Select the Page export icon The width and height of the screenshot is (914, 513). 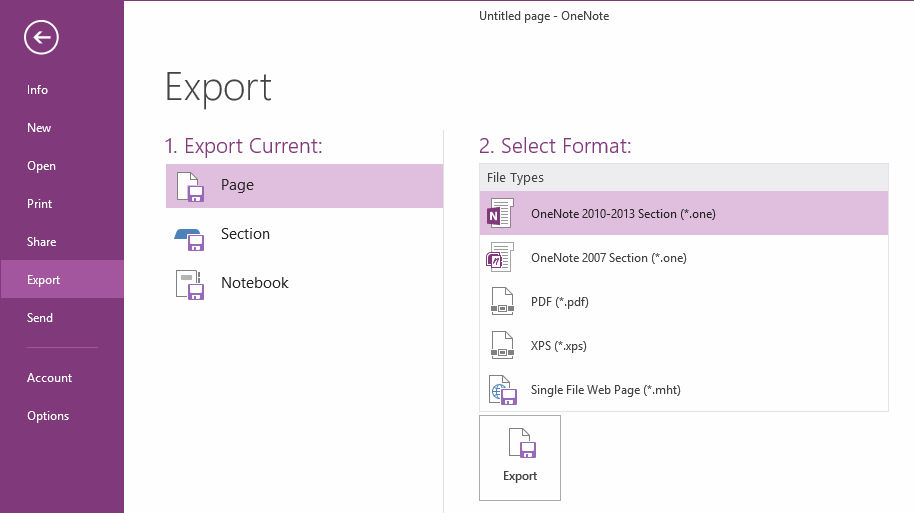(190, 187)
